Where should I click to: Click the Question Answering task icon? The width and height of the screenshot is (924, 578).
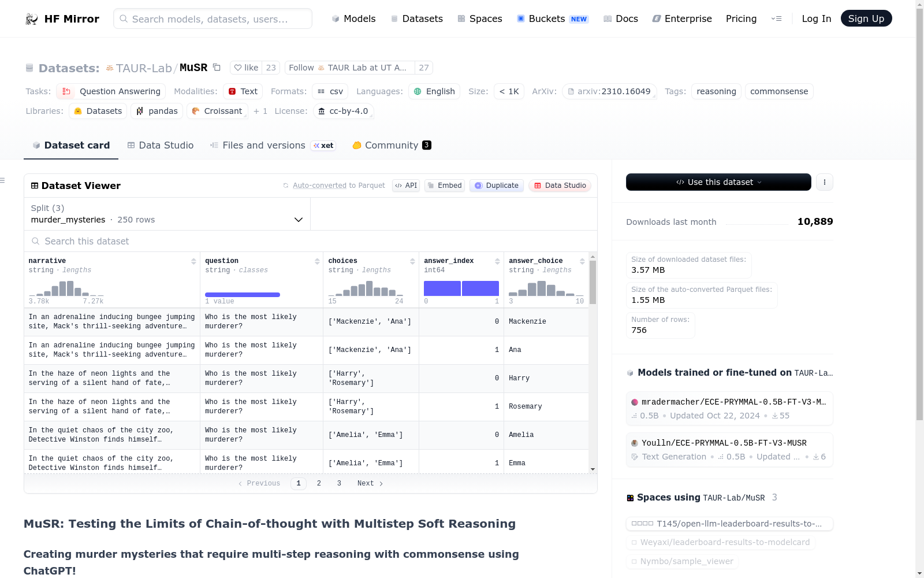pyautogui.click(x=66, y=91)
